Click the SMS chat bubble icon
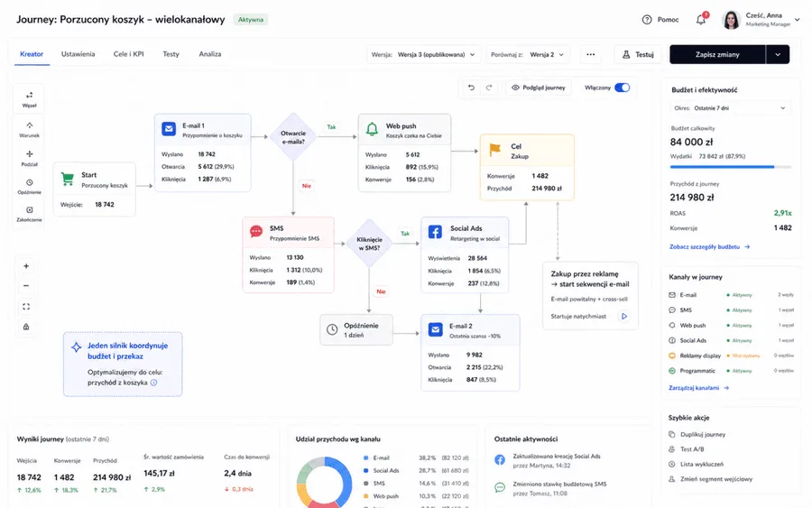 point(256,232)
